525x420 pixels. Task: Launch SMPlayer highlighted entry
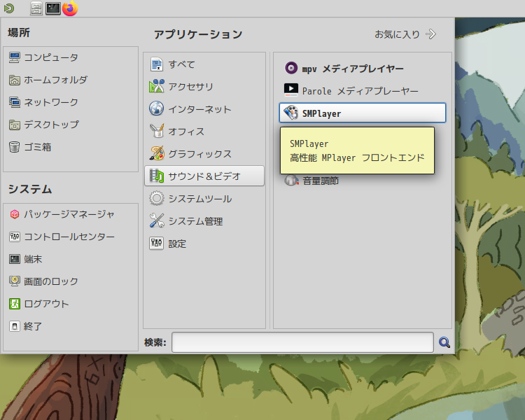coord(363,113)
